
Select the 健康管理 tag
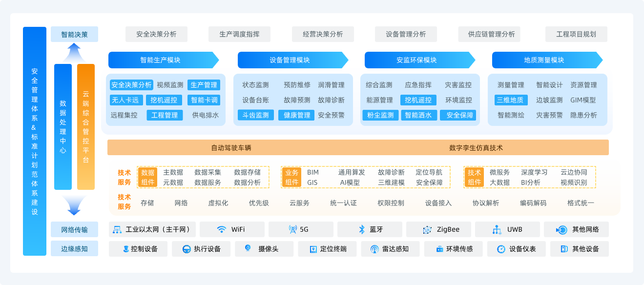point(297,115)
